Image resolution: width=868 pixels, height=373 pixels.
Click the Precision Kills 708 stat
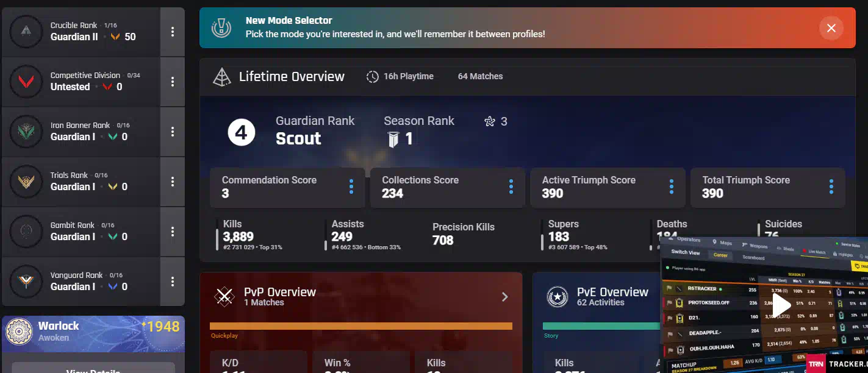(x=464, y=234)
